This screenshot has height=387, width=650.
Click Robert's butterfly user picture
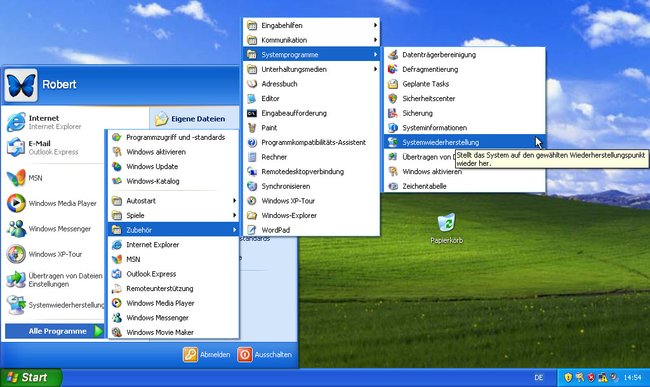click(21, 85)
